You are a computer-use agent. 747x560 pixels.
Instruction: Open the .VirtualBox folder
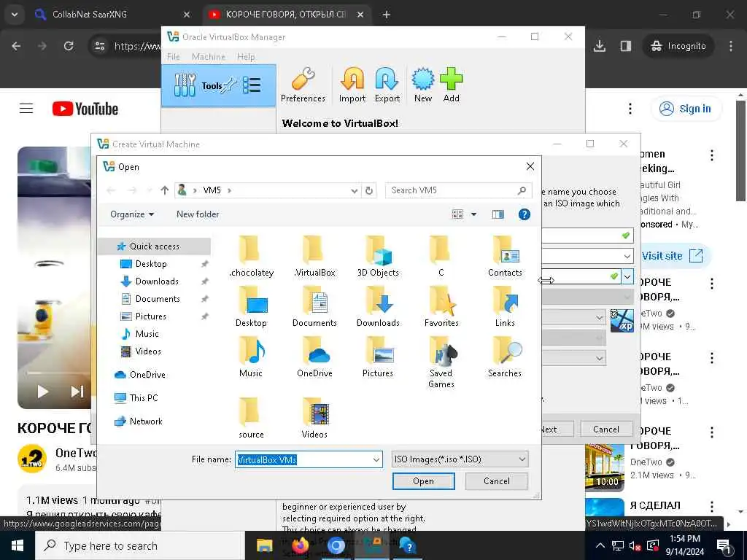pos(314,256)
